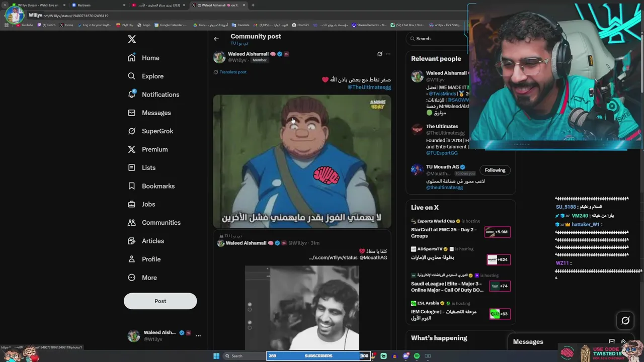Open the @MouathAG mention in the reply
644x362 pixels.
coord(373,257)
